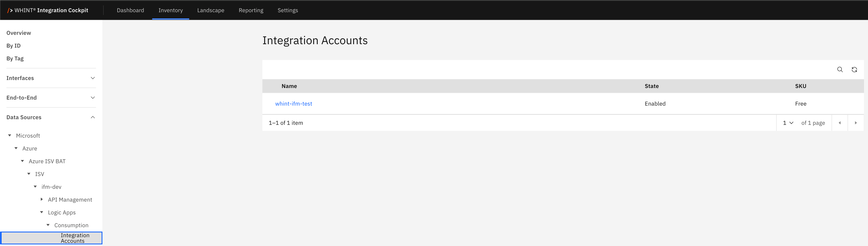
Task: Open the Landscape tab
Action: (x=211, y=10)
